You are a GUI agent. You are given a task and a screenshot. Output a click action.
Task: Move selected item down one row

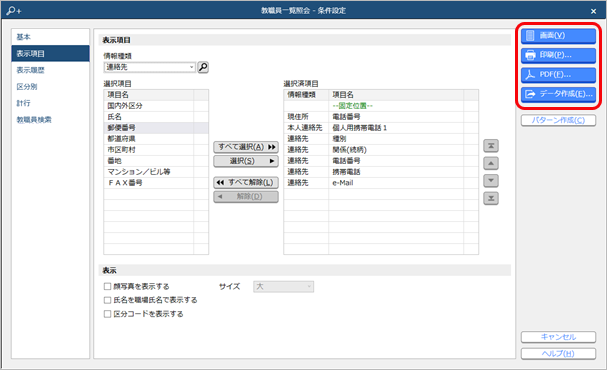(490, 181)
